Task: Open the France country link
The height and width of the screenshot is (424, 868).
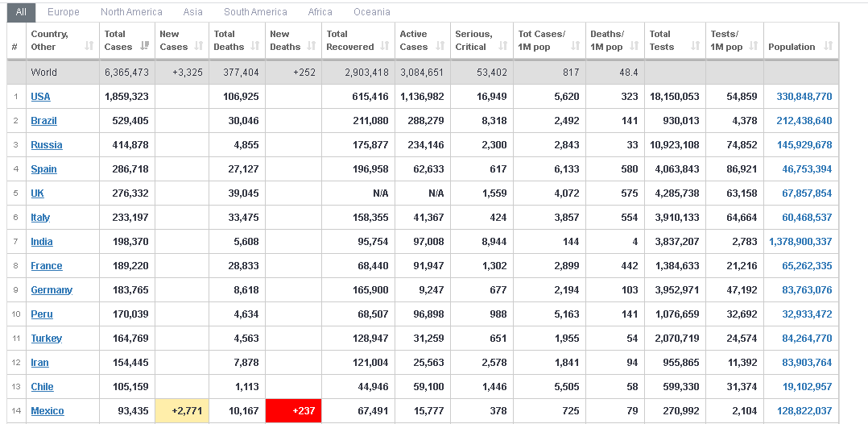Action: [x=47, y=266]
